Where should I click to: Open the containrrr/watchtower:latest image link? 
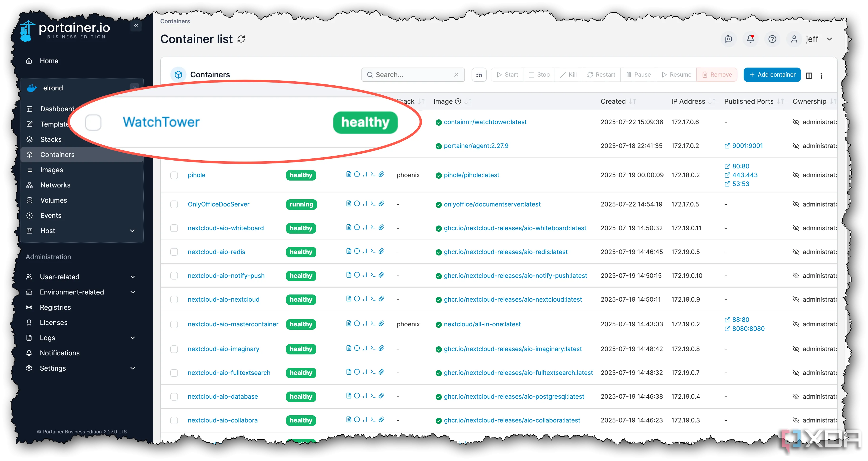pos(485,122)
